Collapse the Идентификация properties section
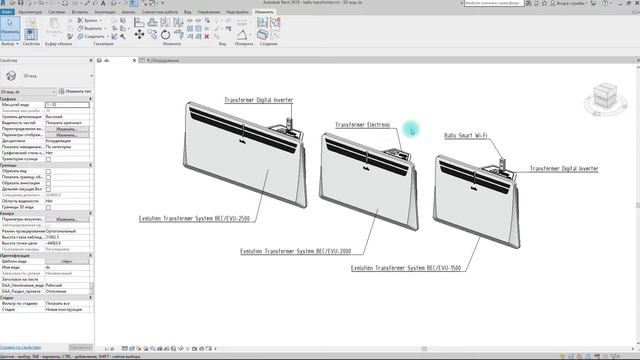Screen dimensions: 640x360 [x=90, y=256]
